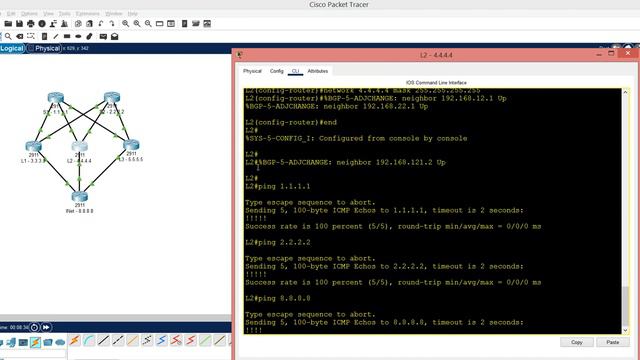
Task: Open the drawing palette rectangle icon
Action: point(160,24)
